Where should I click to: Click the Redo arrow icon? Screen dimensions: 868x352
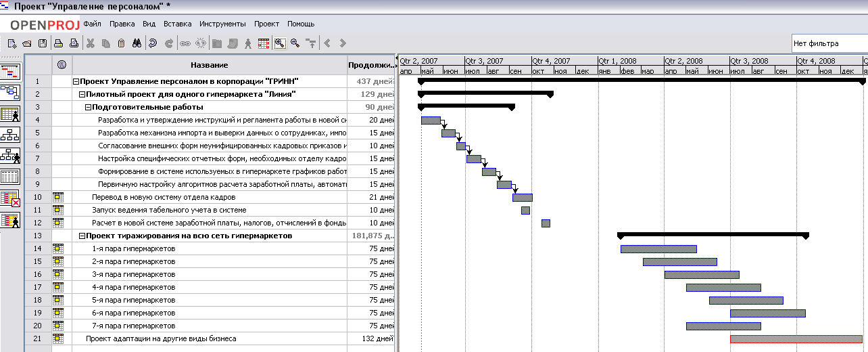point(168,43)
